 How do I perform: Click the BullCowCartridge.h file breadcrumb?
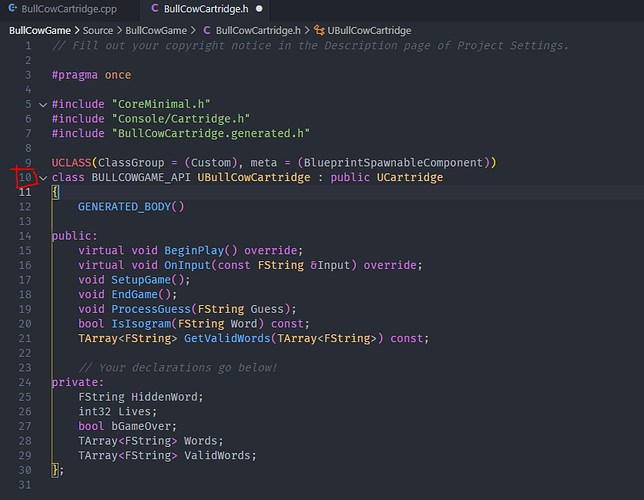click(258, 31)
